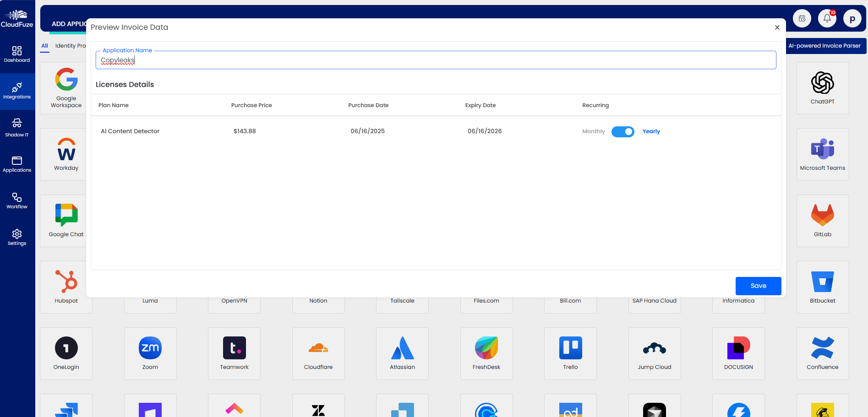Switch to the Identity Providers tab

(x=71, y=46)
